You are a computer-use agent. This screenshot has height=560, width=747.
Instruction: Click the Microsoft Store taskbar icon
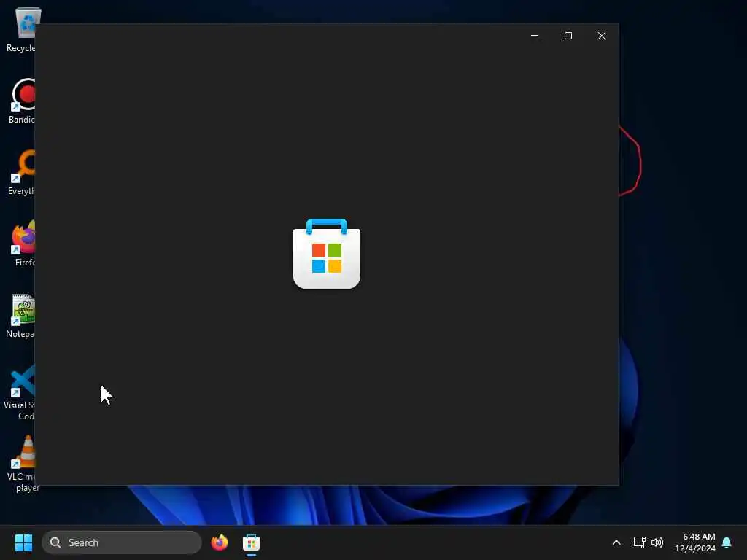[251, 542]
